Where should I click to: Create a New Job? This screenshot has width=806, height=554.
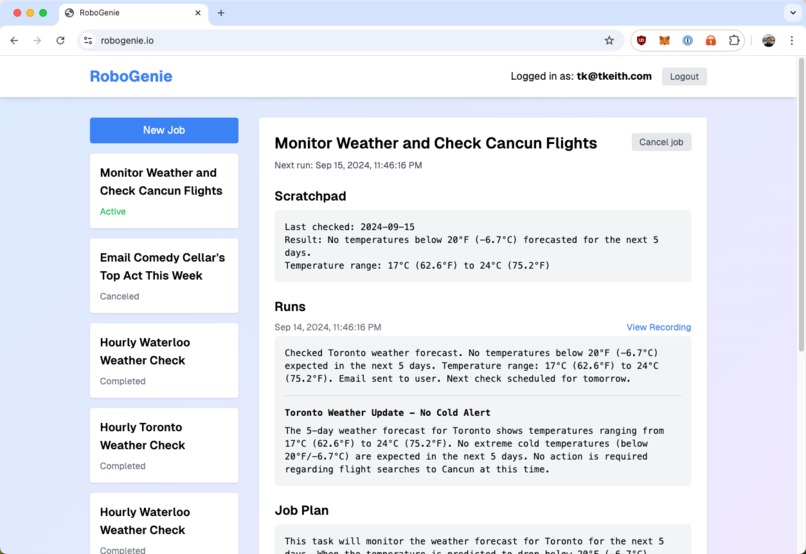pyautogui.click(x=164, y=131)
